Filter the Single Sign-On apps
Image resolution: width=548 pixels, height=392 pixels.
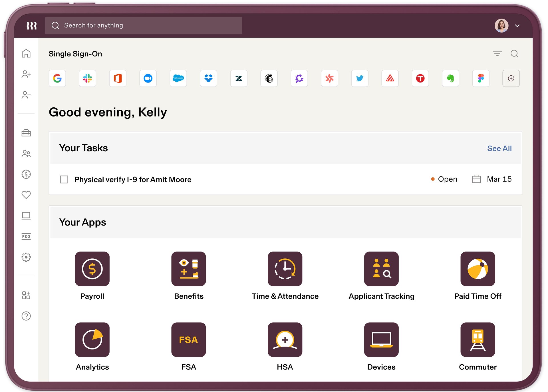click(x=497, y=54)
